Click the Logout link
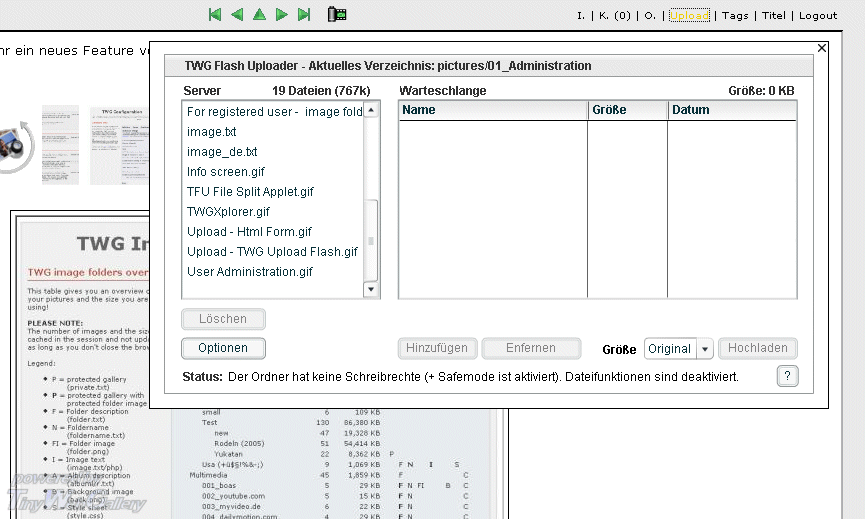This screenshot has width=865, height=519. (x=818, y=16)
